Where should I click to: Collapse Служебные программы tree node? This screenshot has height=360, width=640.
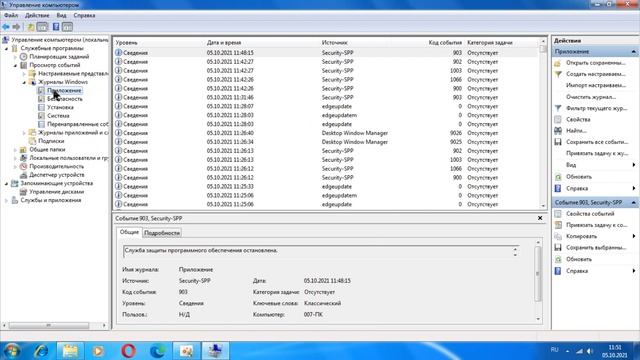coord(7,49)
